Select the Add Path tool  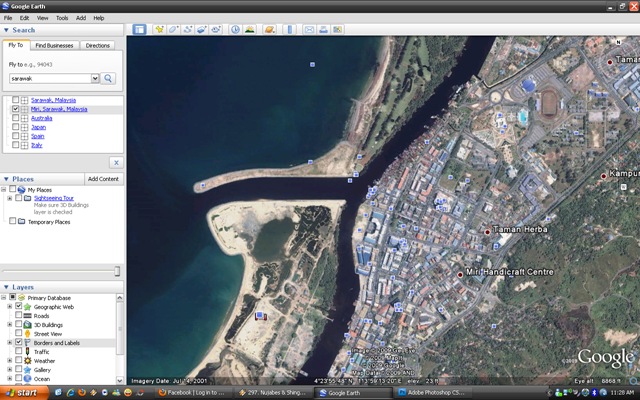click(188, 29)
